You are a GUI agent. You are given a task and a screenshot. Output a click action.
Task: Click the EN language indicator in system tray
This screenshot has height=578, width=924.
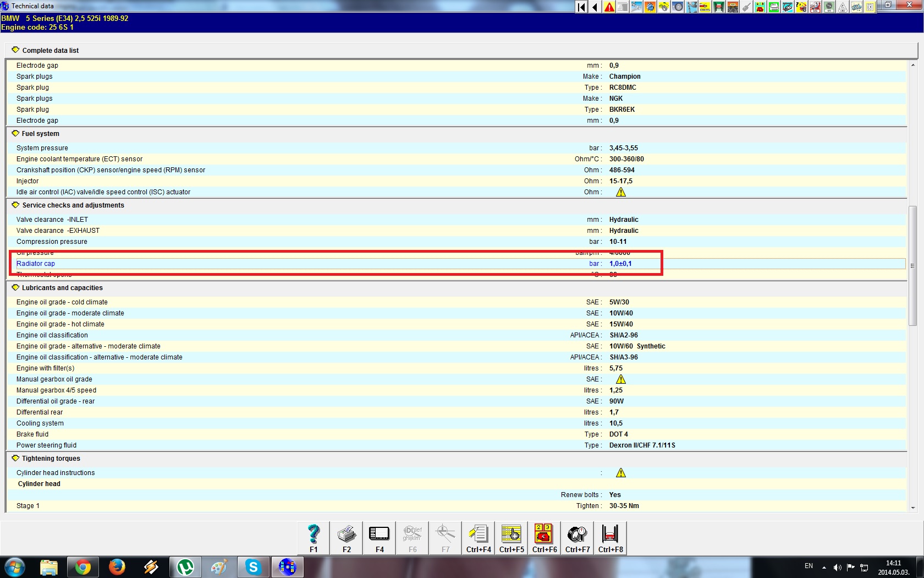[809, 566]
